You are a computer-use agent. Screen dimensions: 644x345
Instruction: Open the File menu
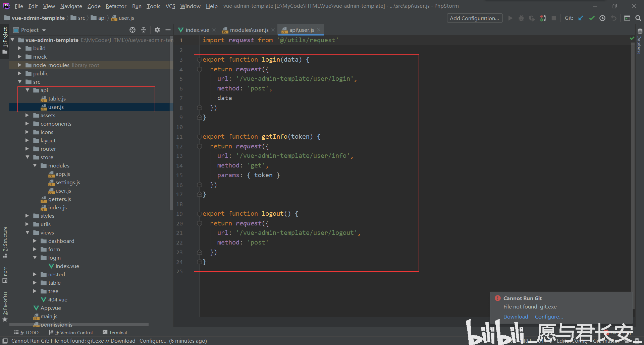coord(19,6)
